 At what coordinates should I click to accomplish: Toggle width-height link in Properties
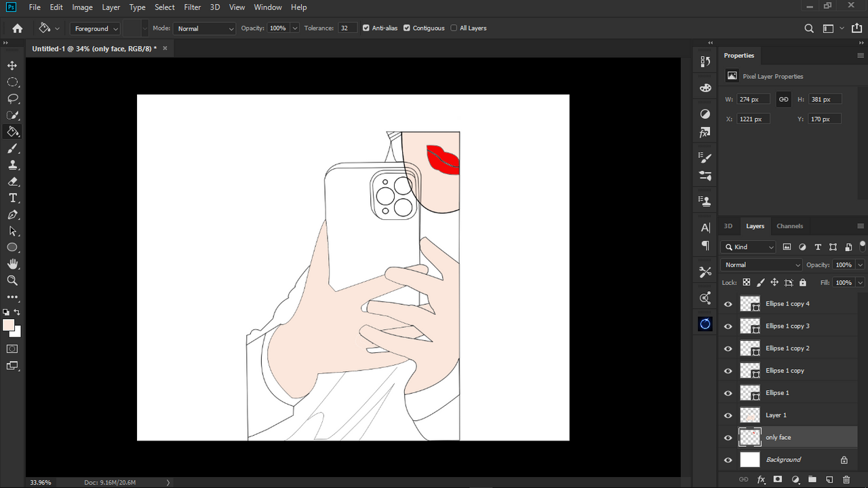[783, 99]
